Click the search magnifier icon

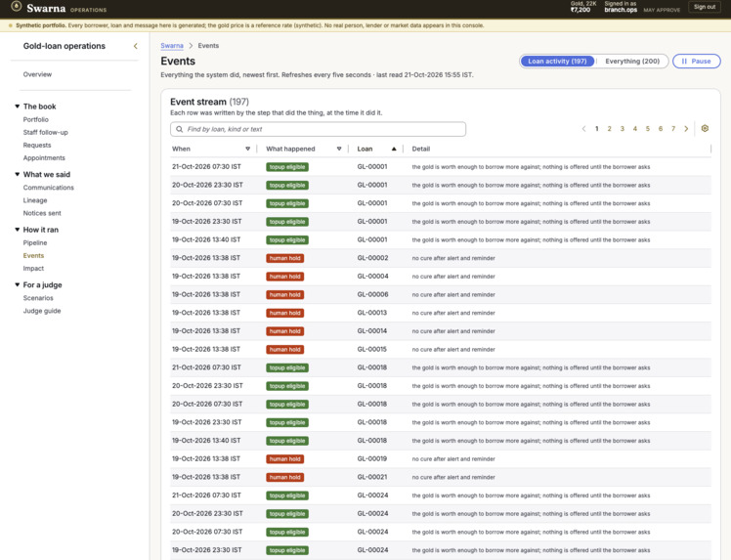click(180, 129)
